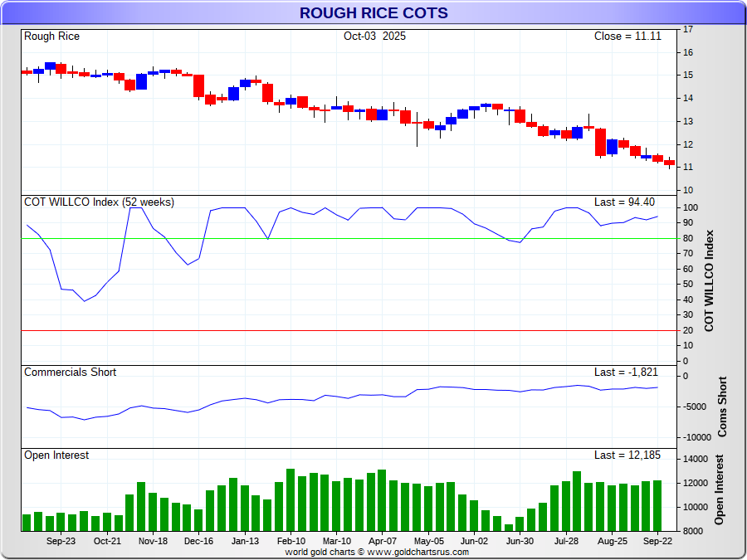This screenshot has height=560, width=747.
Task: Select the Jun-30 date on the x-axis
Action: 520,540
